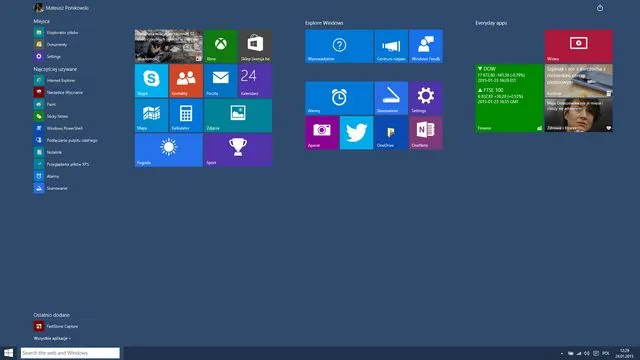Open the Wprowadzenie question mark tile
The height and width of the screenshot is (360, 640).
[339, 46]
